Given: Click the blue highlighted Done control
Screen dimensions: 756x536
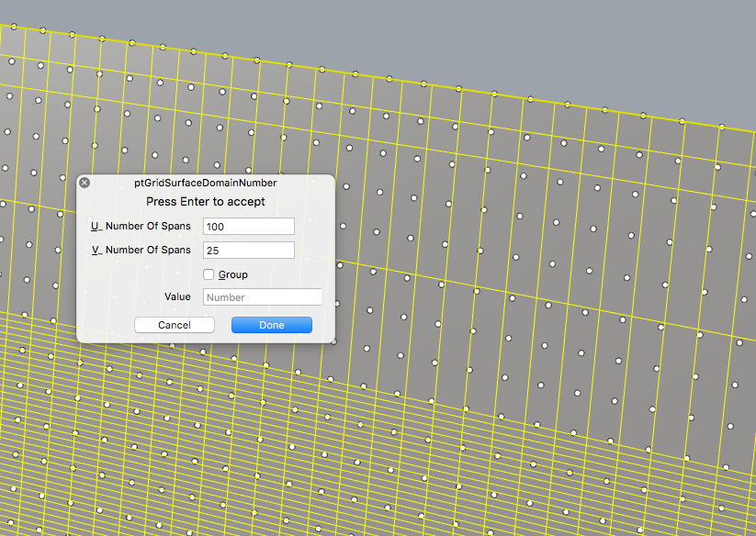Looking at the screenshot, I should [271, 324].
